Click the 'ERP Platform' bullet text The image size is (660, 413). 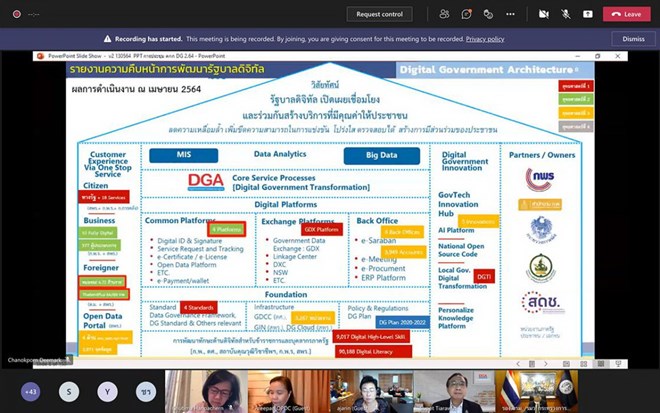pos(383,277)
